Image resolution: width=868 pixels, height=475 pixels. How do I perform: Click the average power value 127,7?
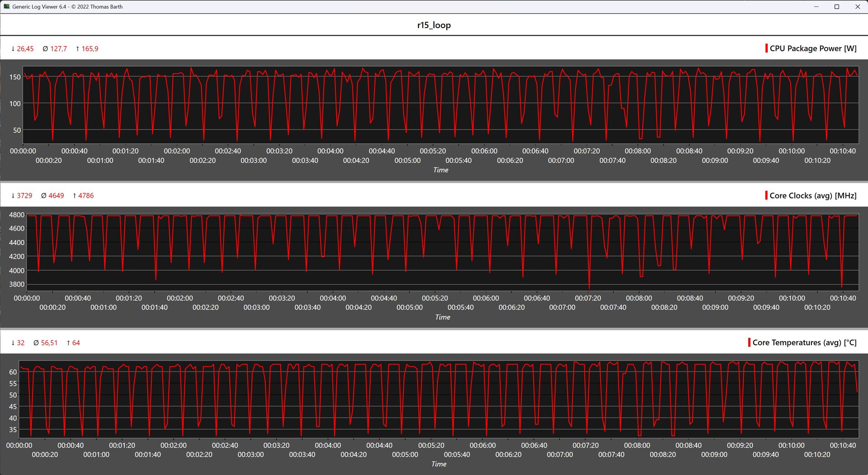point(58,49)
